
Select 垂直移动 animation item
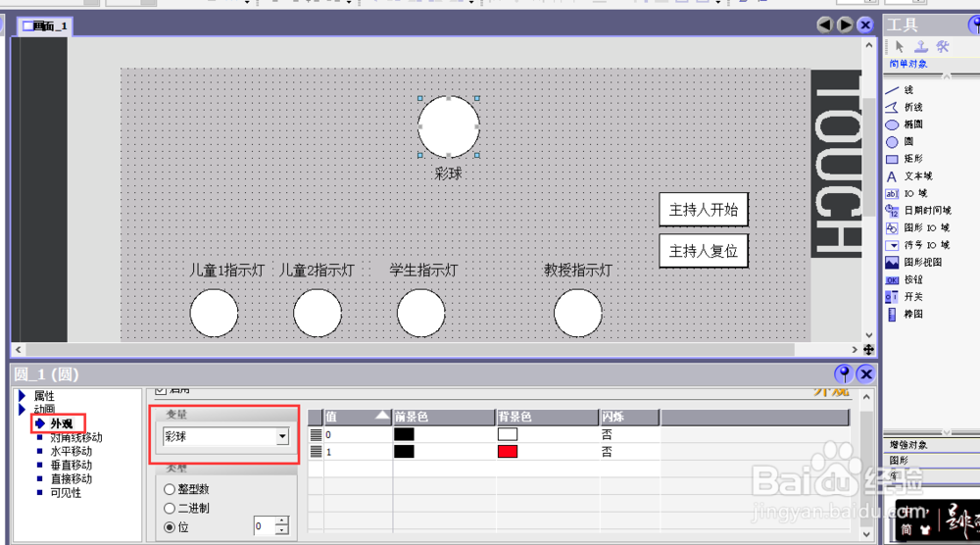[x=72, y=465]
